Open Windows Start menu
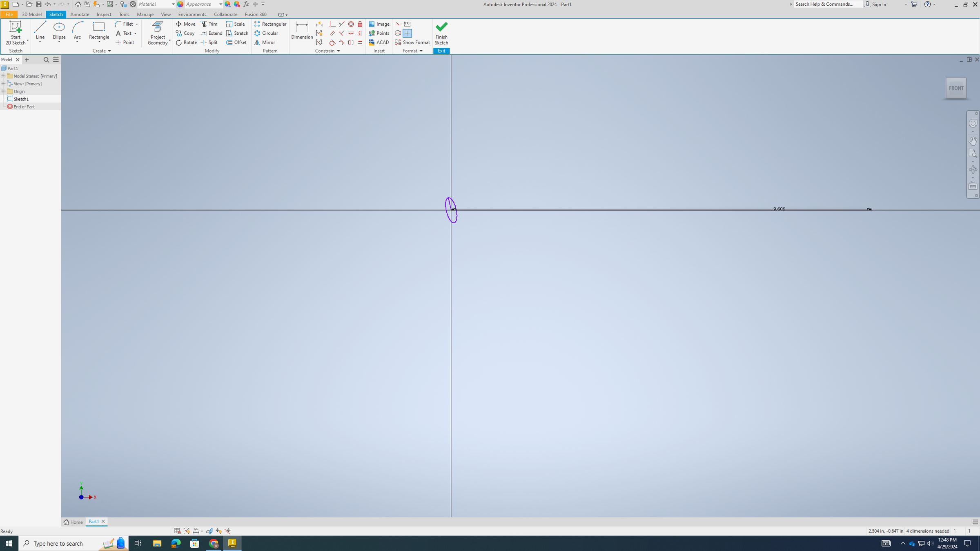 click(9, 543)
